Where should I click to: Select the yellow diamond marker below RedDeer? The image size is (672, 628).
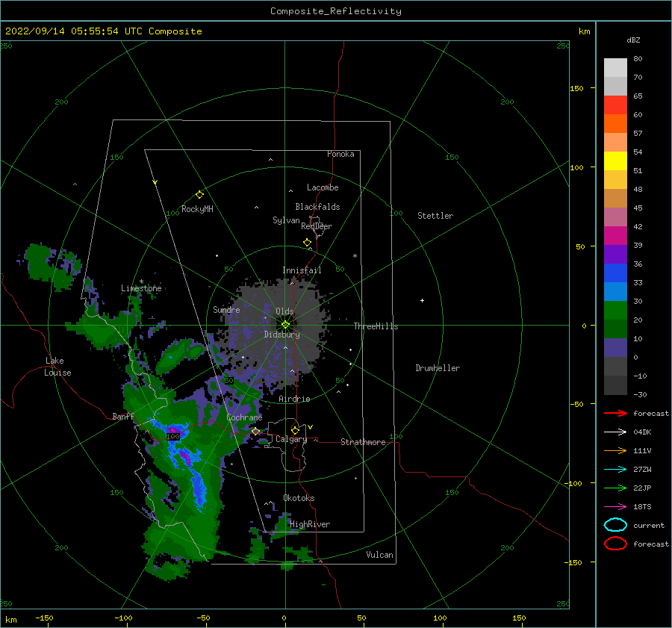click(307, 243)
